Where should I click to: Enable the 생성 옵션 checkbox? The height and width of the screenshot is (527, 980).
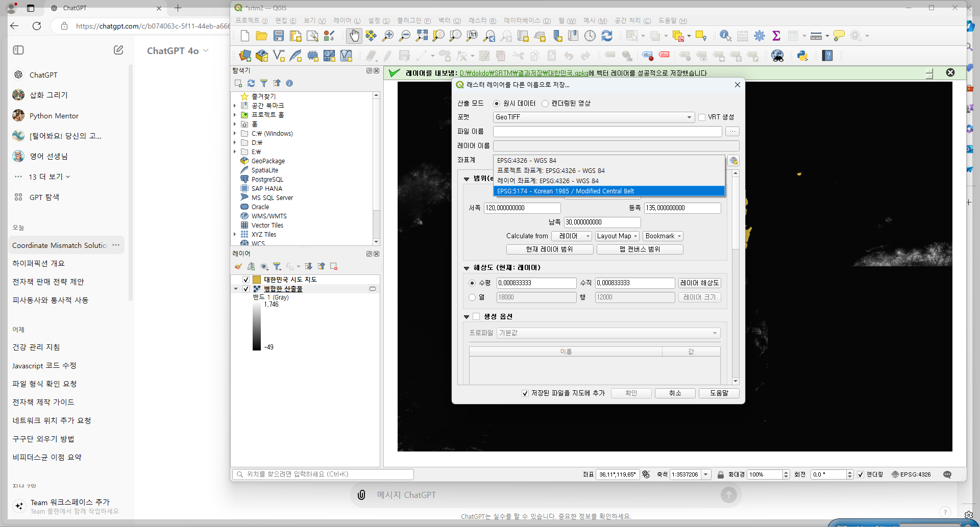[x=476, y=316]
